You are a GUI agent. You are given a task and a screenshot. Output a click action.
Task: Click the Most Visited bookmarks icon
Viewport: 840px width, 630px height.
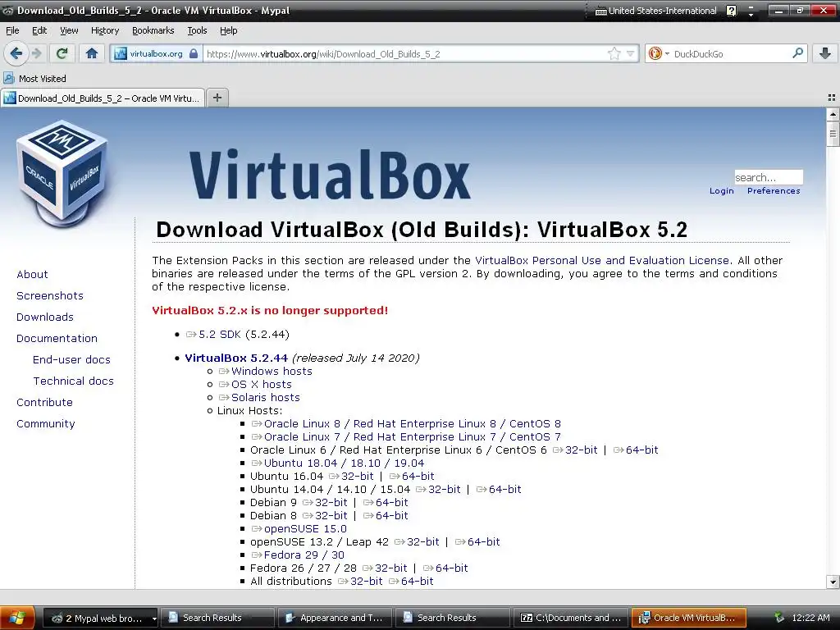[8, 78]
